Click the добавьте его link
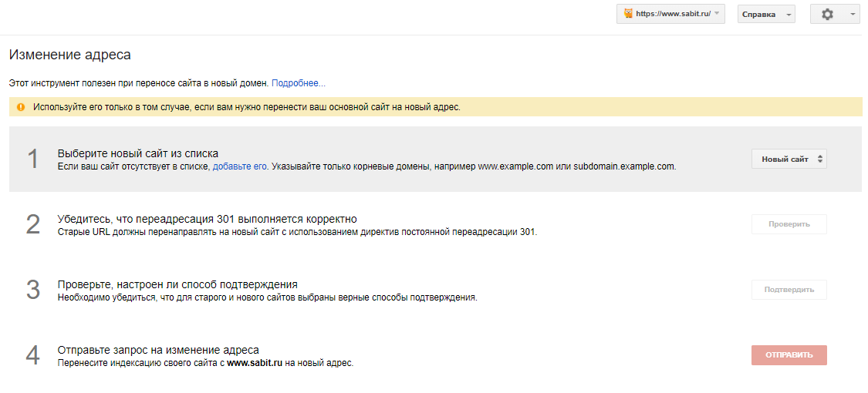868x393 pixels. [x=240, y=166]
